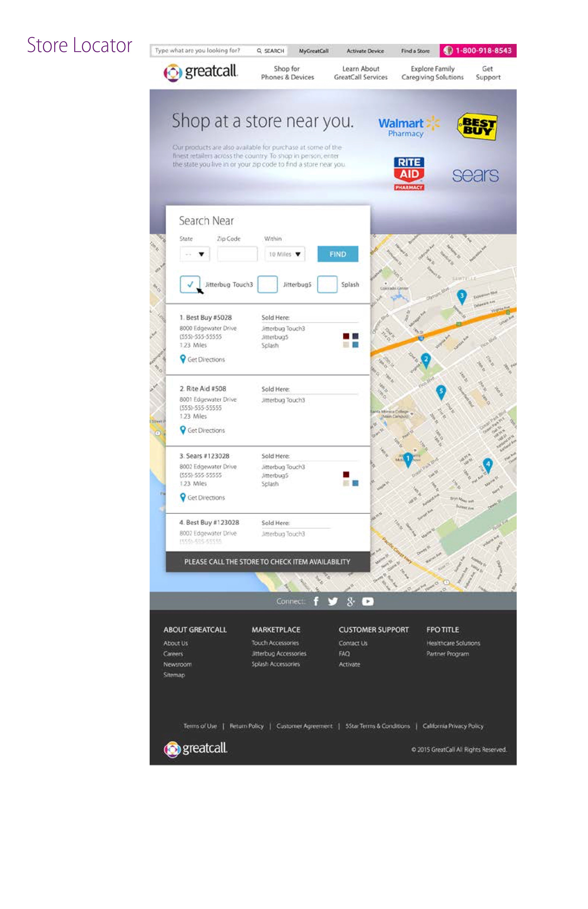Check the Splash filter checkbox
The image size is (588, 909).
tap(327, 284)
